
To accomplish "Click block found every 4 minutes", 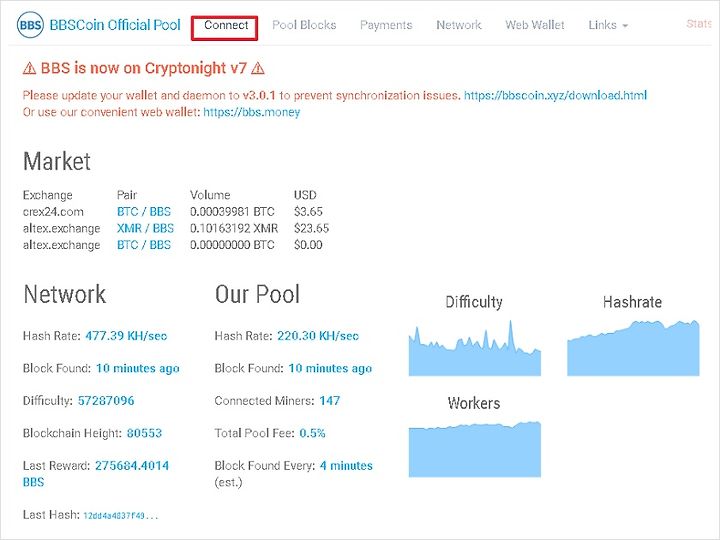I will click(x=346, y=466).
